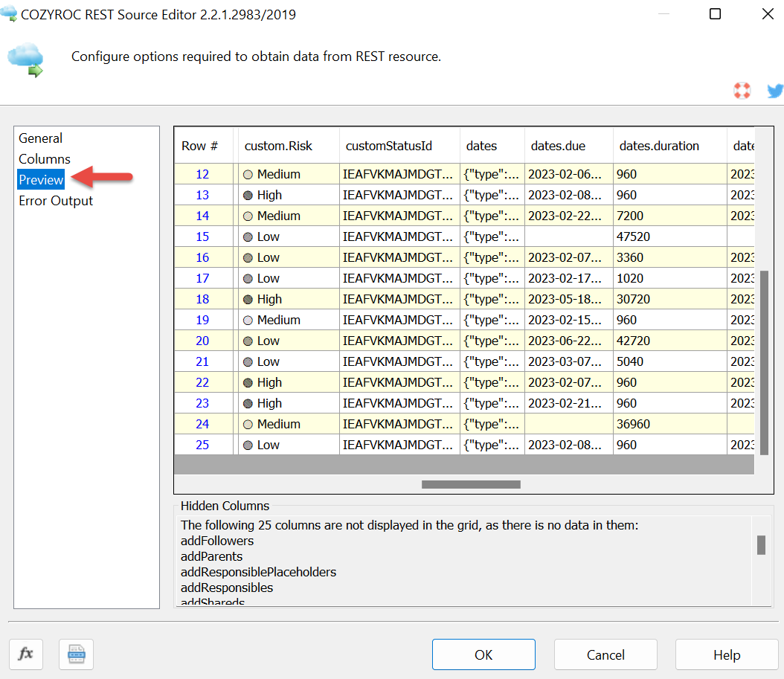
Task: Select the Preview page
Action: pos(41,180)
